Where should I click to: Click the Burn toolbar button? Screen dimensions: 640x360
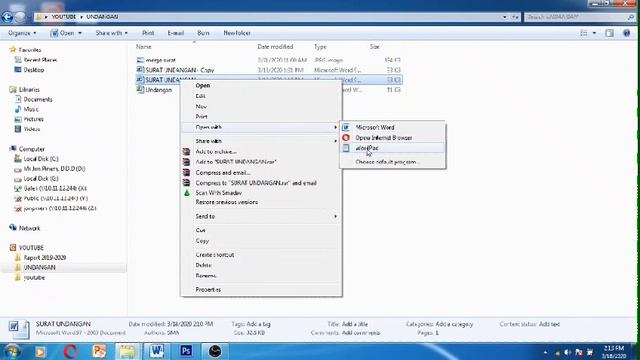(x=203, y=33)
